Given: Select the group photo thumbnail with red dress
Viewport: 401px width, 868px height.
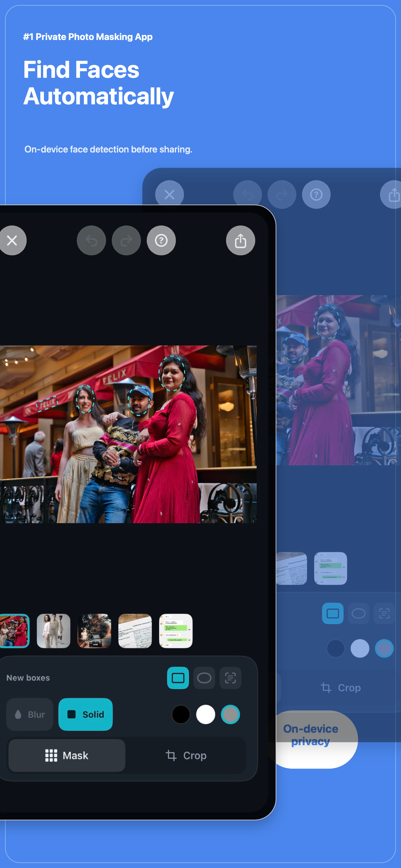Looking at the screenshot, I should 14,631.
